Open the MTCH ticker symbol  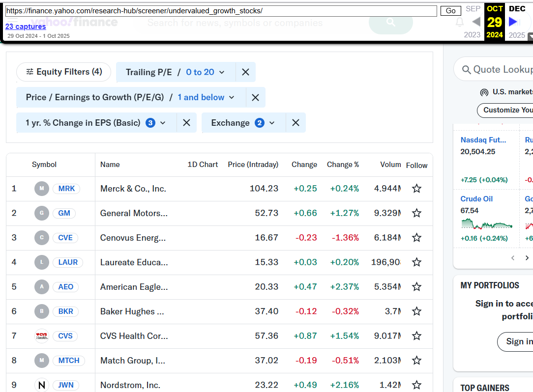[x=69, y=361]
